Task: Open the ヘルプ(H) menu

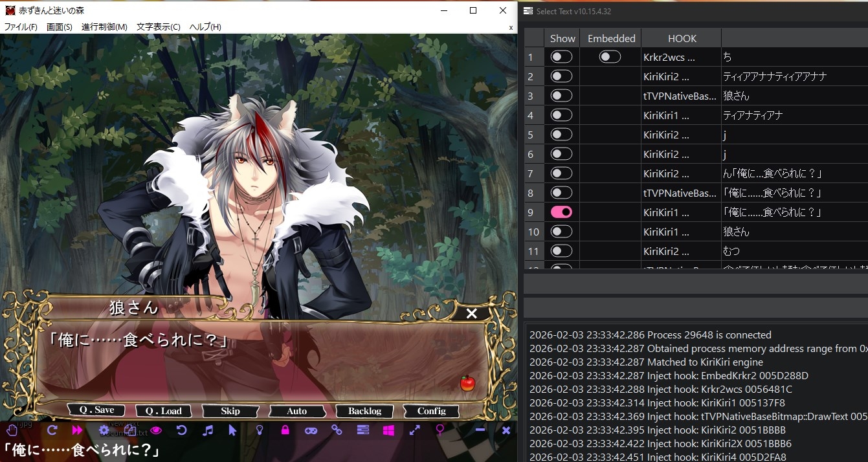Action: [205, 27]
